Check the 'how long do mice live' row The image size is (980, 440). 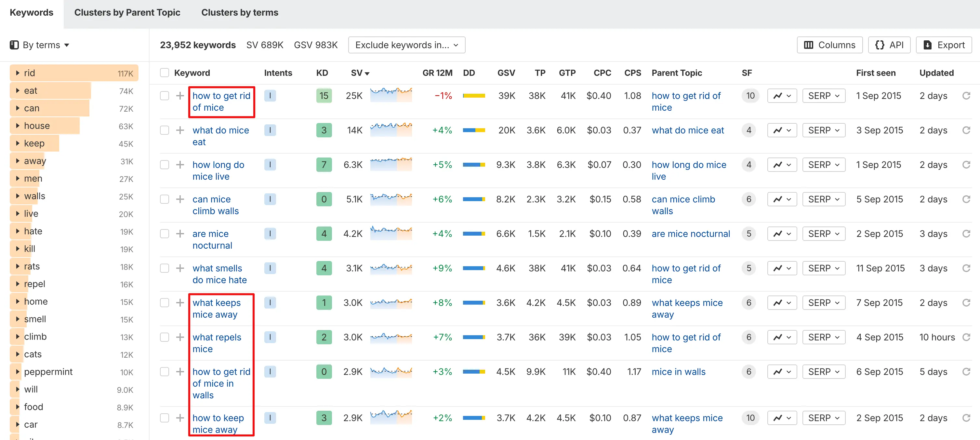[x=164, y=164]
